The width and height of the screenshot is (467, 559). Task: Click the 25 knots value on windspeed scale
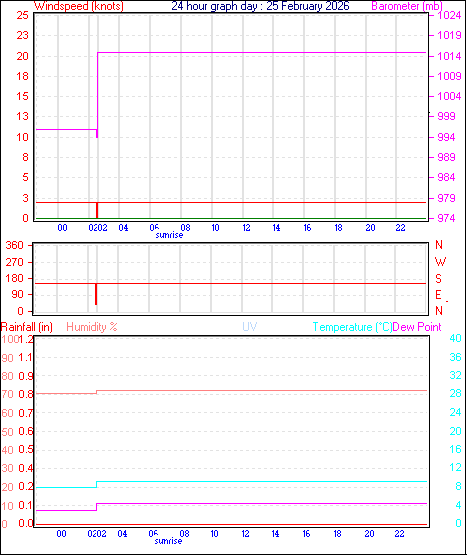point(22,15)
